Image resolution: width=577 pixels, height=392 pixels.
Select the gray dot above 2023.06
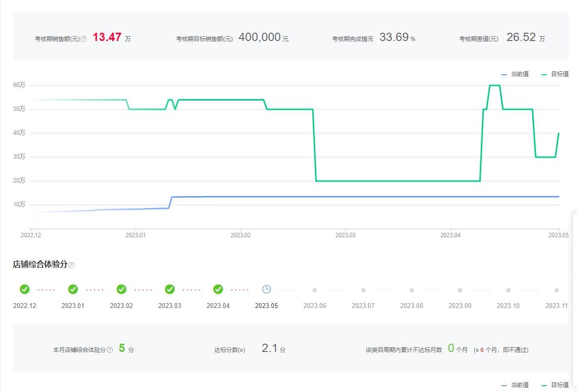pyautogui.click(x=315, y=290)
